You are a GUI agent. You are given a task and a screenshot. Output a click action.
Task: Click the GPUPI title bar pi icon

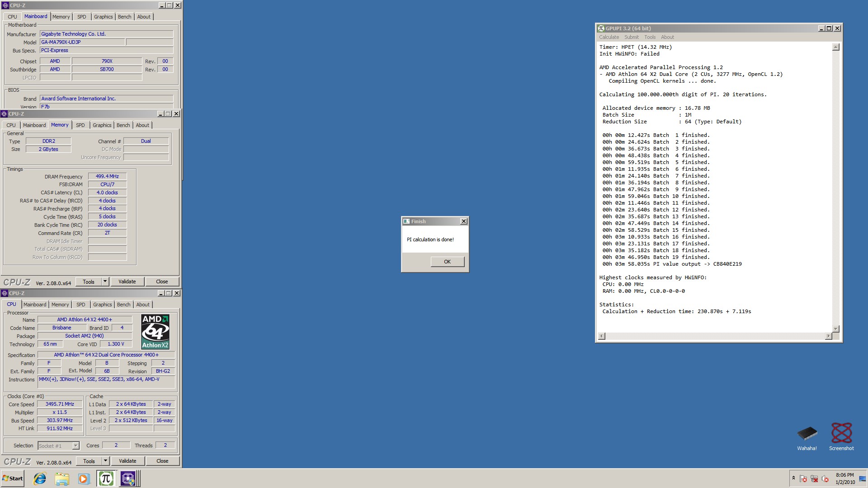pos(601,28)
